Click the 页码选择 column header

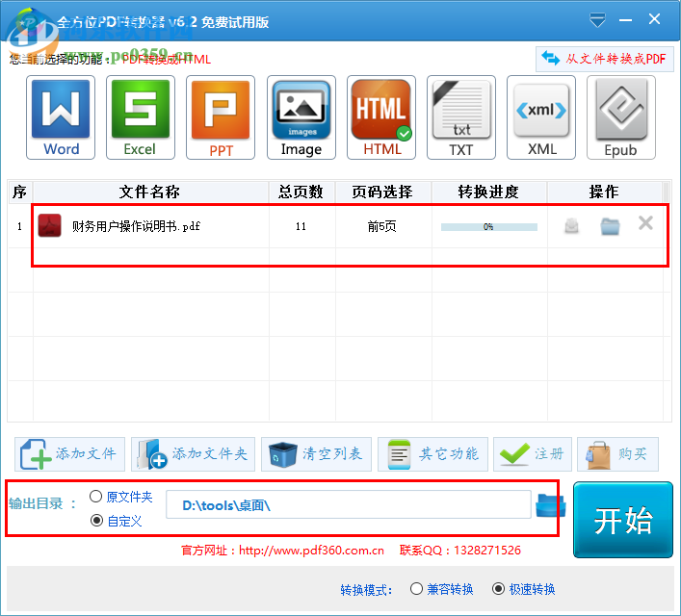click(x=383, y=192)
